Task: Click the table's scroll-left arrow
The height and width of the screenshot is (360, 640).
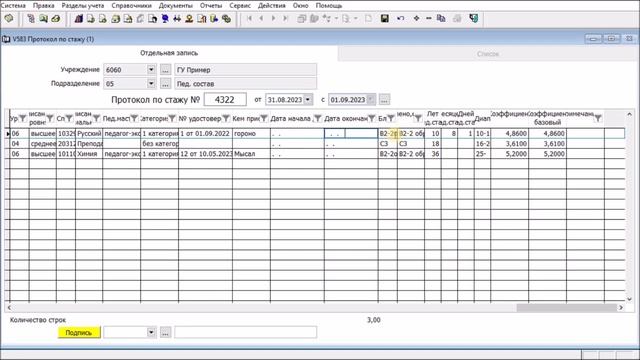Action: 9,308
